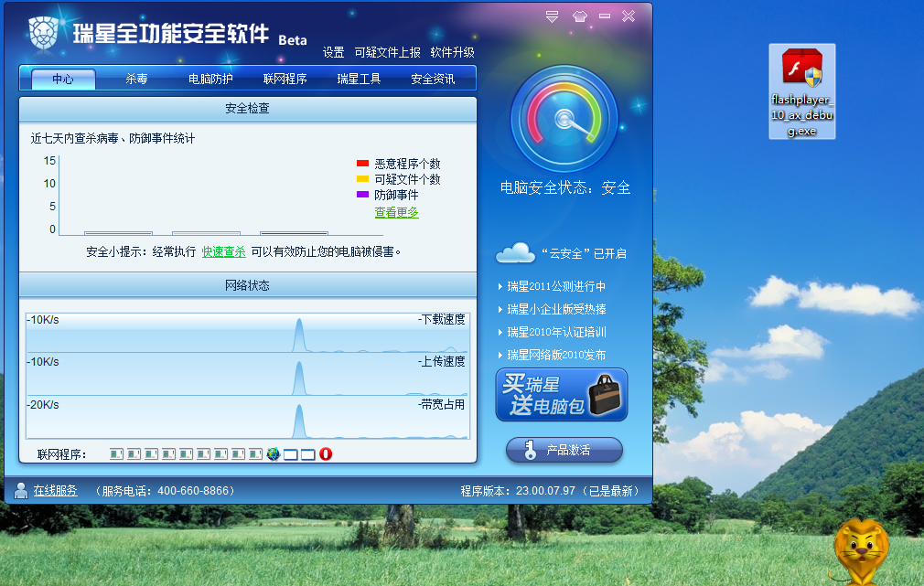924x586 pixels.
Task: Click the yellow 可疑文件个数 legend swatch
Action: pos(362,178)
